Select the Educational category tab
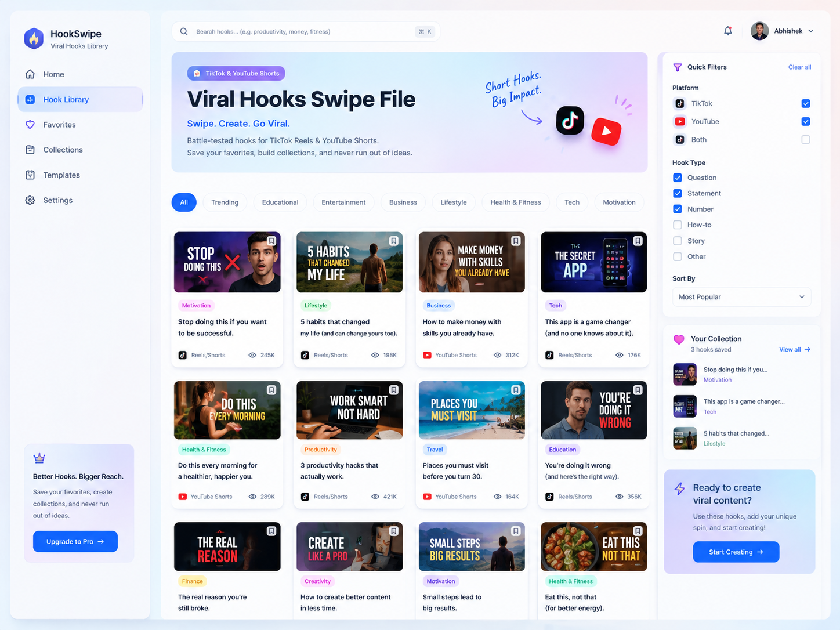840x630 pixels. pyautogui.click(x=280, y=202)
